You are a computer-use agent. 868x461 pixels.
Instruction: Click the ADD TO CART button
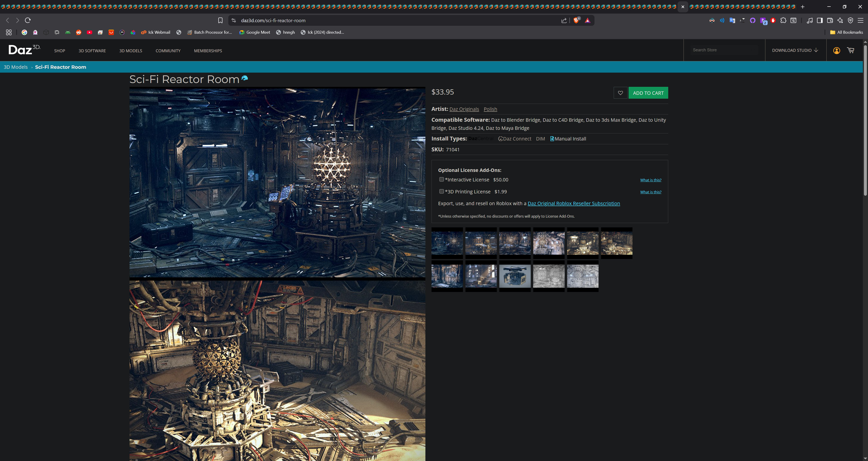click(648, 93)
